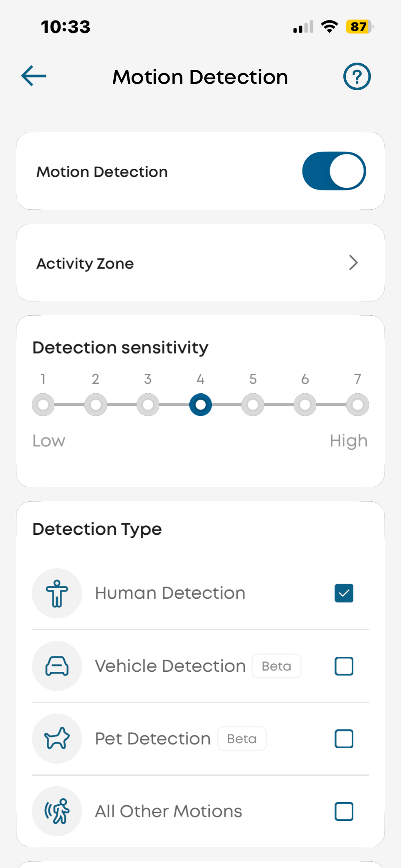Image resolution: width=401 pixels, height=868 pixels.
Task: Open the help question mark icon
Action: coord(357,76)
